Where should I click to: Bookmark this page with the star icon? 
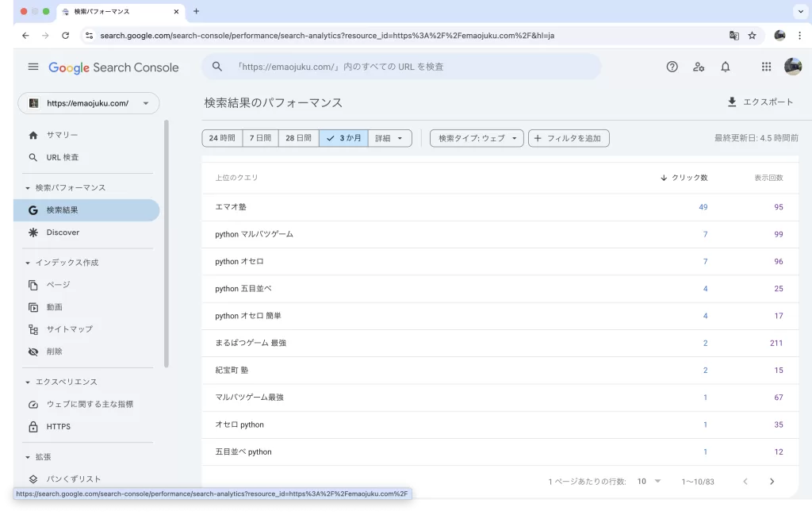(x=752, y=36)
